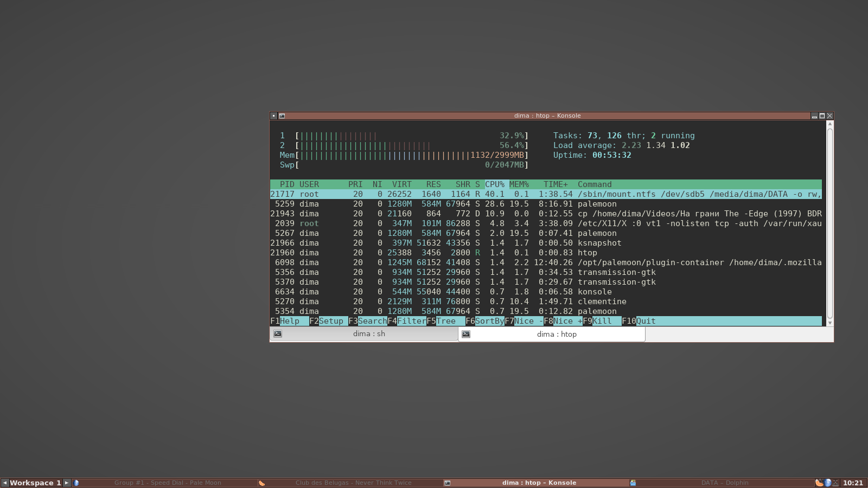This screenshot has width=868, height=488.
Task: Go to previous workspace arrow
Action: (x=5, y=483)
